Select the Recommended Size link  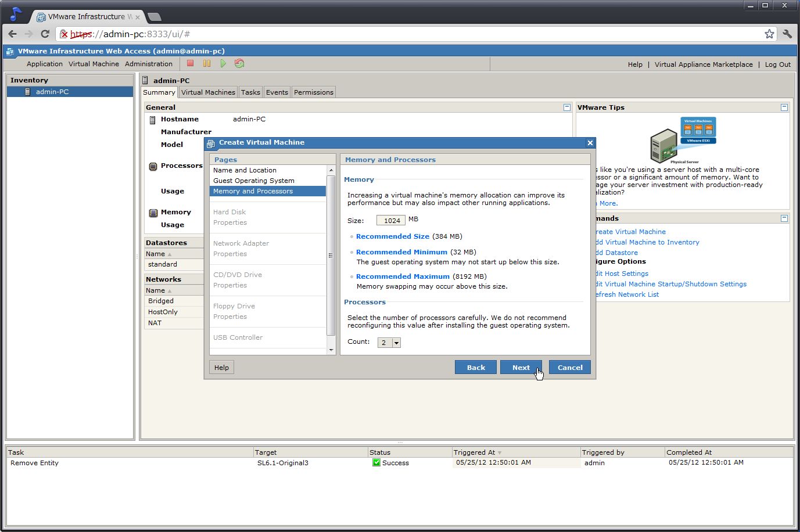click(393, 236)
